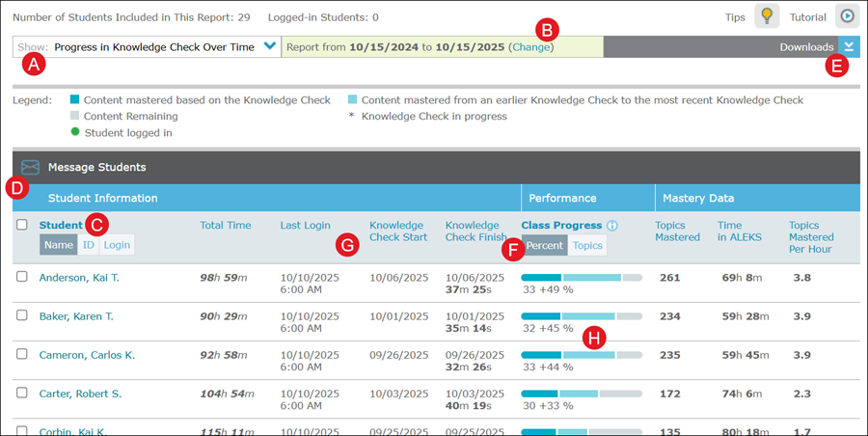Select Percent view for class progress

pyautogui.click(x=544, y=245)
